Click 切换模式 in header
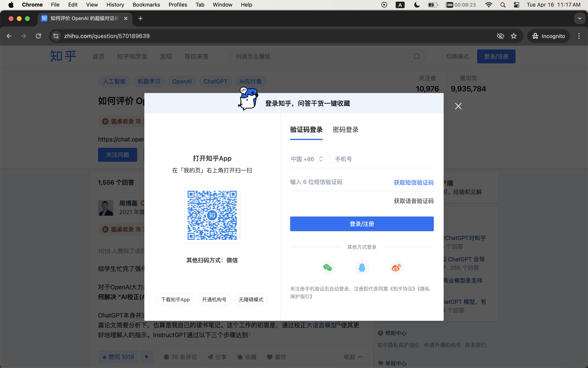588x368 pixels. (x=457, y=56)
